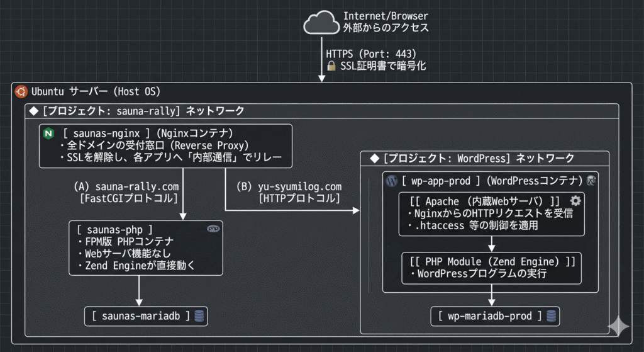Select the PHP Module (Zend Engine) box
The width and height of the screenshot is (644, 352).
491,268
